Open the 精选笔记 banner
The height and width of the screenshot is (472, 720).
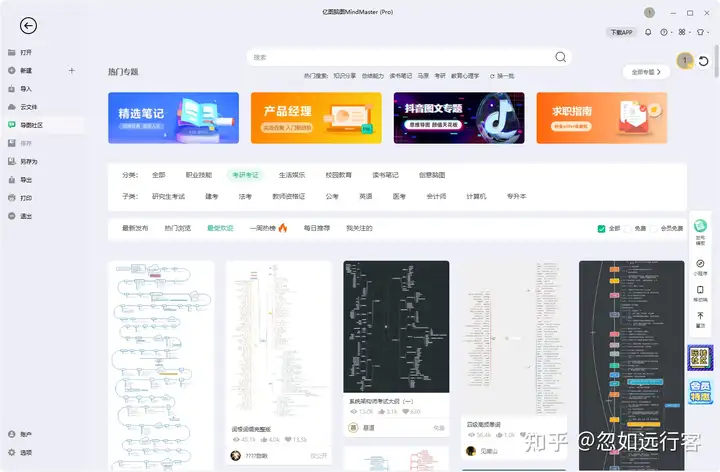174,118
